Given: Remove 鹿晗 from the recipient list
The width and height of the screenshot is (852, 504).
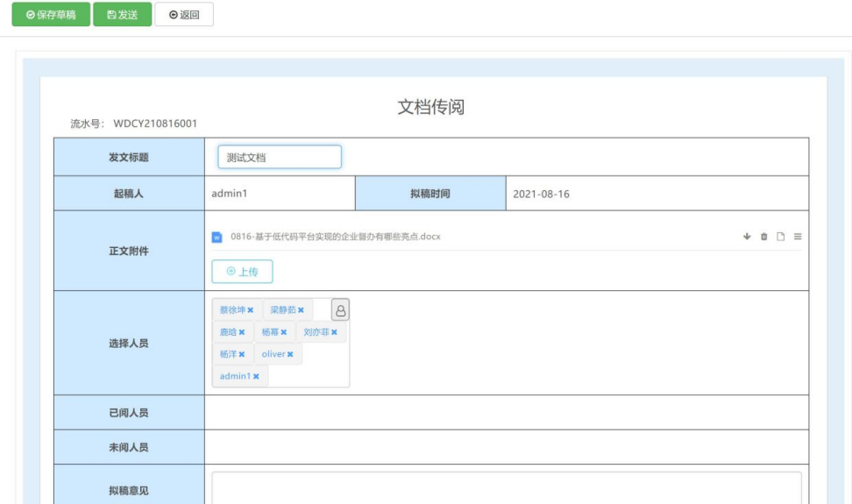Looking at the screenshot, I should coord(242,333).
